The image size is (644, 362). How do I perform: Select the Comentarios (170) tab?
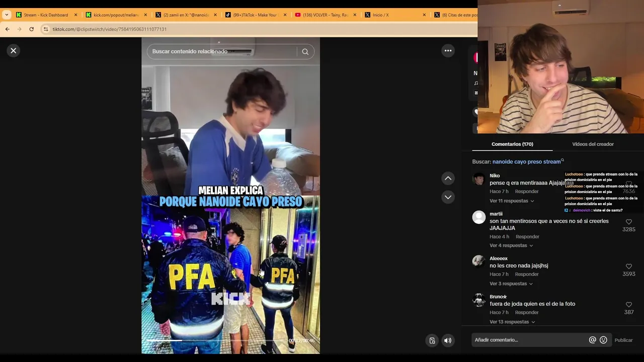(x=512, y=144)
